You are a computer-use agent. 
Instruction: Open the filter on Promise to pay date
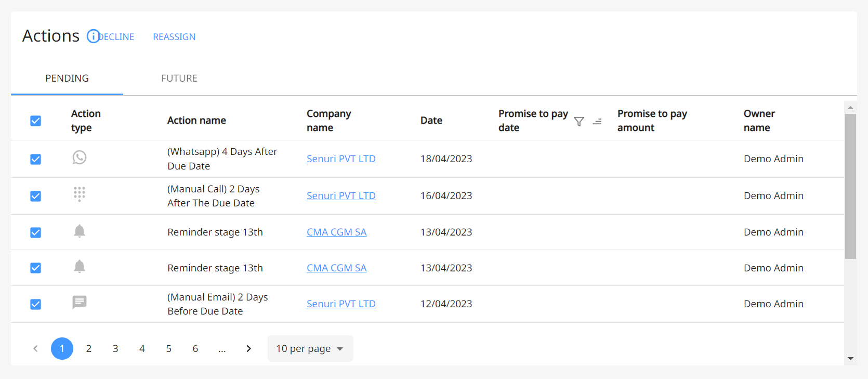[579, 121]
